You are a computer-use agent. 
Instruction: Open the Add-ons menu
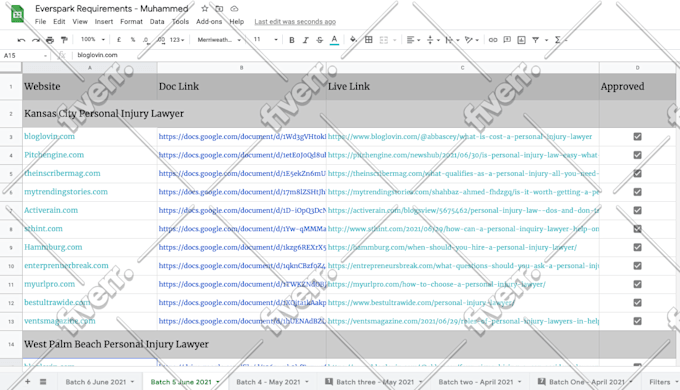point(209,22)
